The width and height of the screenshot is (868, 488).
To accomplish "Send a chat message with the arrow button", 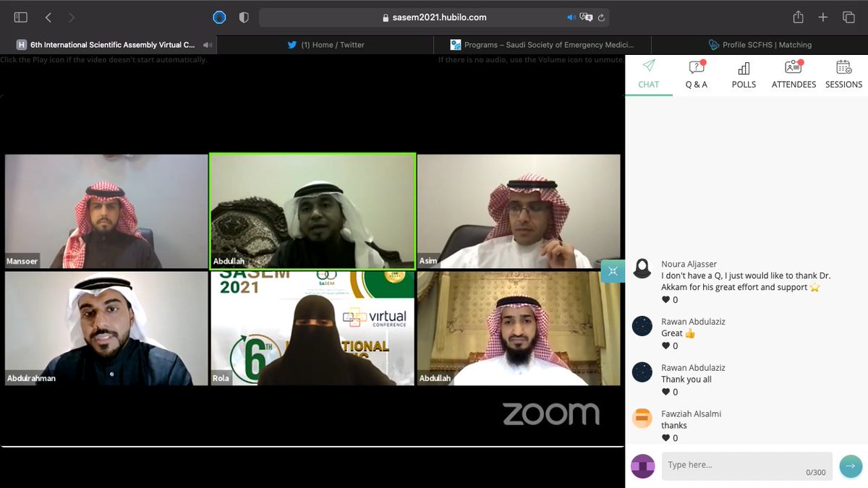I will click(x=851, y=466).
